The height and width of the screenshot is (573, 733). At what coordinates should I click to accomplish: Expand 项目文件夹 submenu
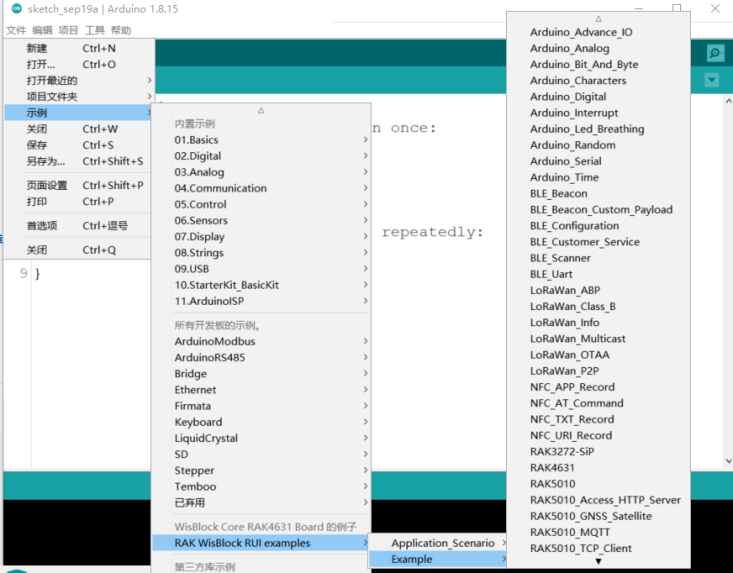click(x=79, y=97)
